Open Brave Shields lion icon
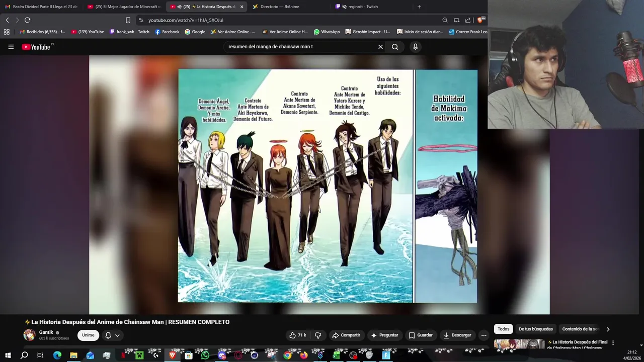This screenshot has height=362, width=644. [x=481, y=20]
